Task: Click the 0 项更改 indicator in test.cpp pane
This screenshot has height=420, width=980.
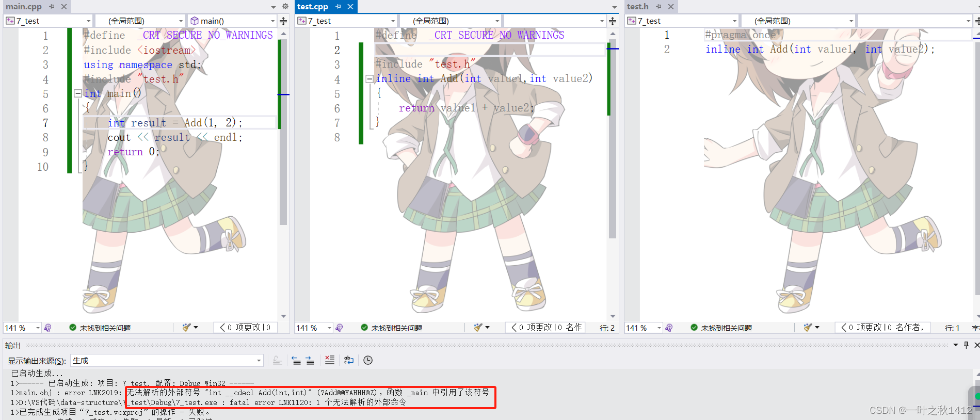Action: 545,328
